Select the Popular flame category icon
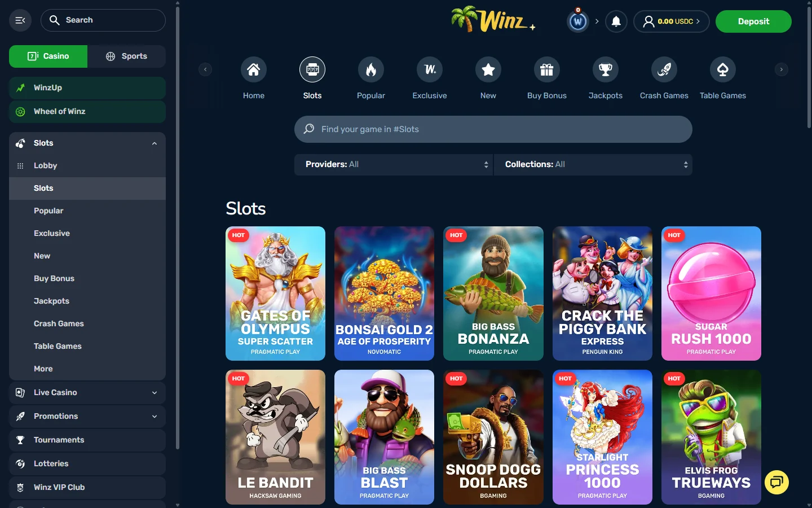Image resolution: width=812 pixels, height=508 pixels. click(x=371, y=69)
